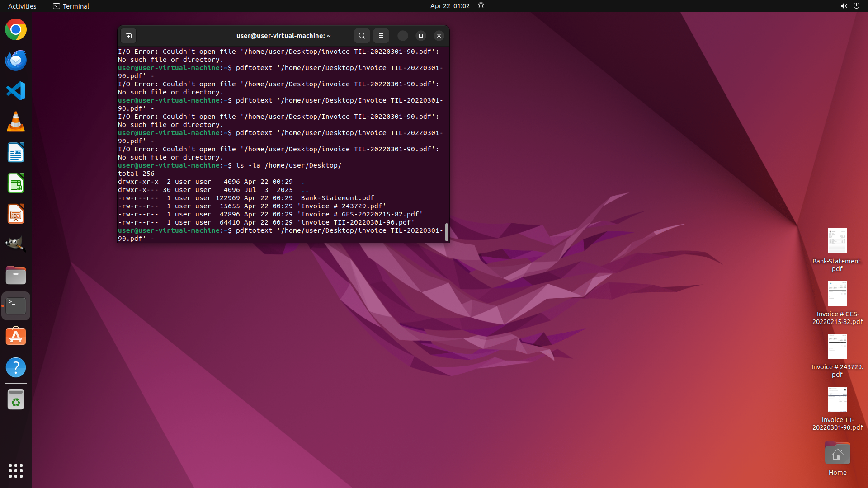Image resolution: width=868 pixels, height=488 pixels.
Task: Open the Activities overview
Action: pyautogui.click(x=22, y=6)
